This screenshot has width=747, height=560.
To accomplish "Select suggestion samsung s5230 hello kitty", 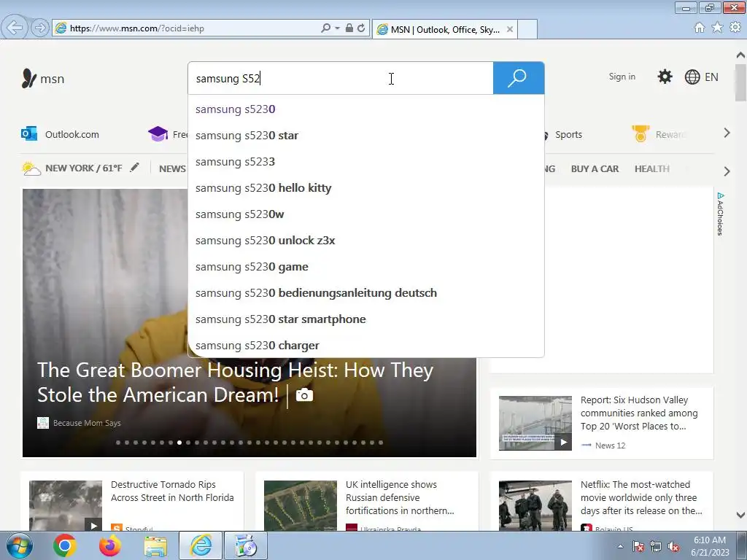I will 366,188.
